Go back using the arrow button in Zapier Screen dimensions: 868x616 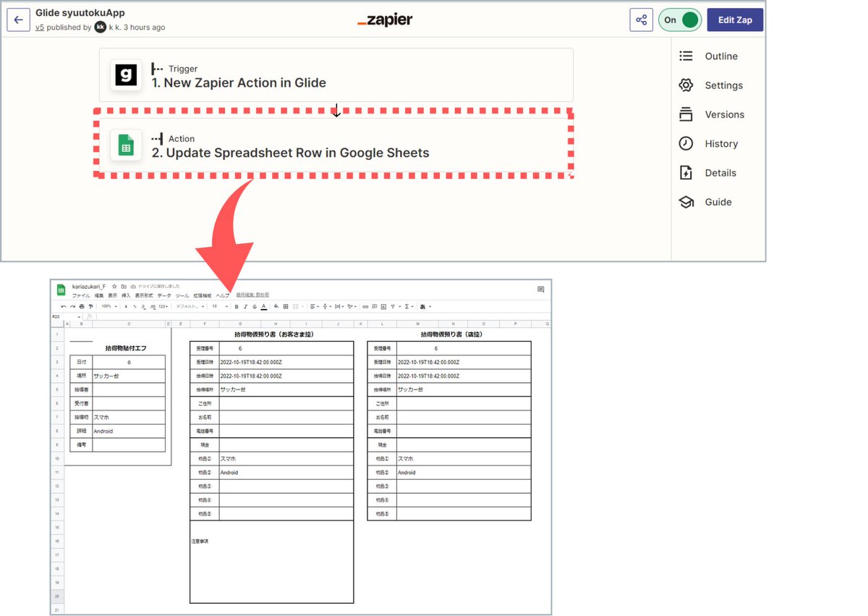click(x=18, y=20)
